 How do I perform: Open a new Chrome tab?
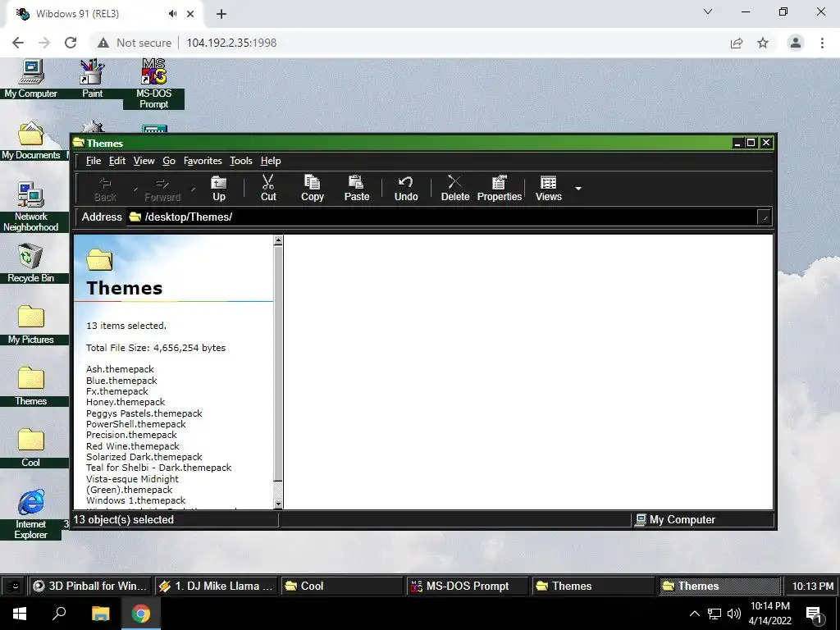pos(221,14)
